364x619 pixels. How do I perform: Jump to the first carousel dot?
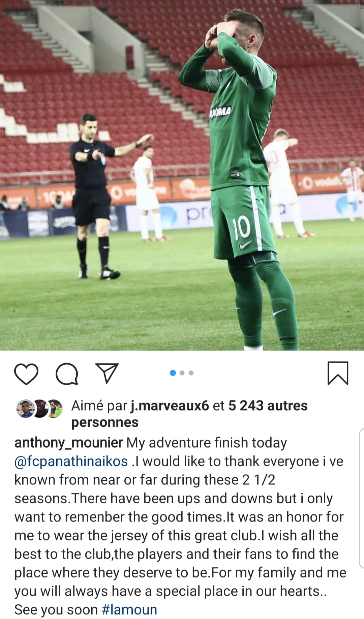pos(173,373)
